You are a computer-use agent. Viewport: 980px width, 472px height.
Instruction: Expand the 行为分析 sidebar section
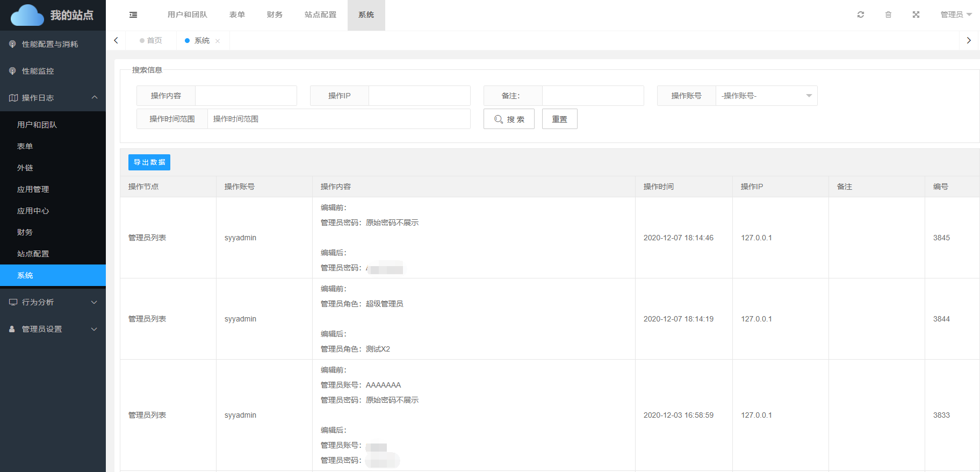[x=53, y=302]
